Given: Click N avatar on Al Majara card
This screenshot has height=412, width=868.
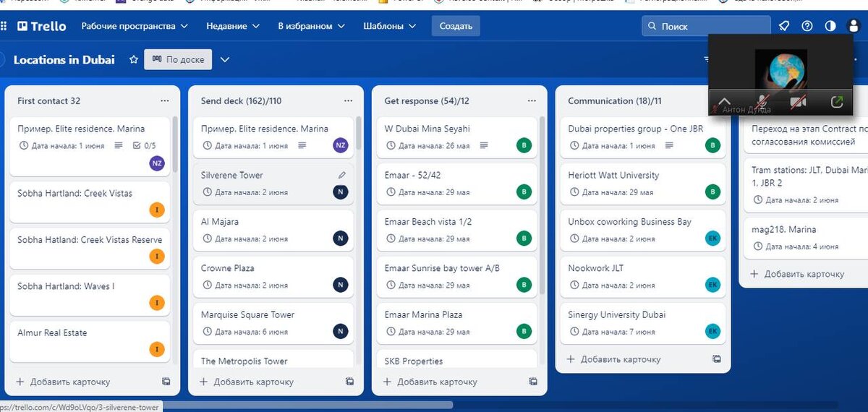Looking at the screenshot, I should click(x=341, y=239).
